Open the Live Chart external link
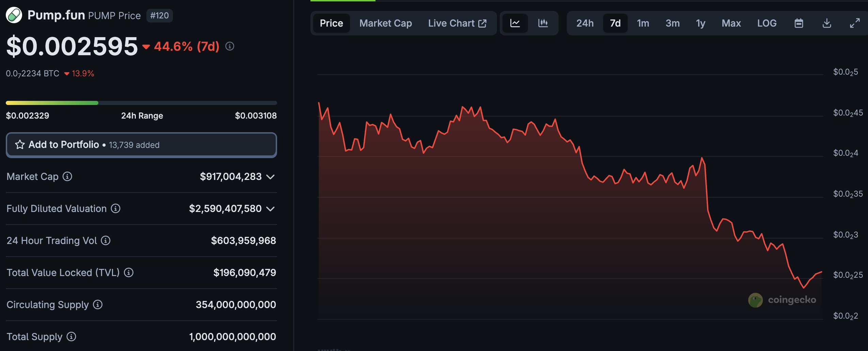Screen dimensions: 868x351 coord(457,23)
